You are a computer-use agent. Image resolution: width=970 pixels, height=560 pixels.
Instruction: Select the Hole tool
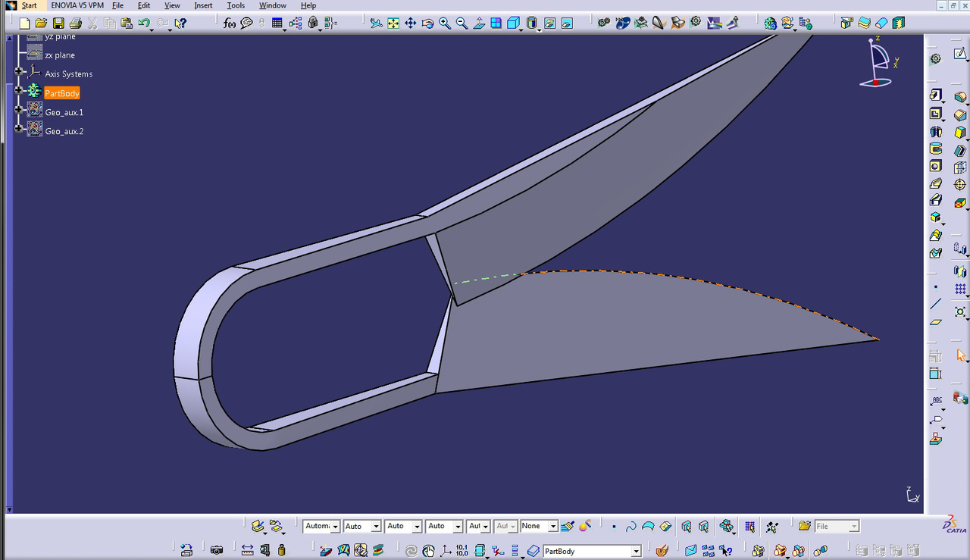click(x=935, y=166)
